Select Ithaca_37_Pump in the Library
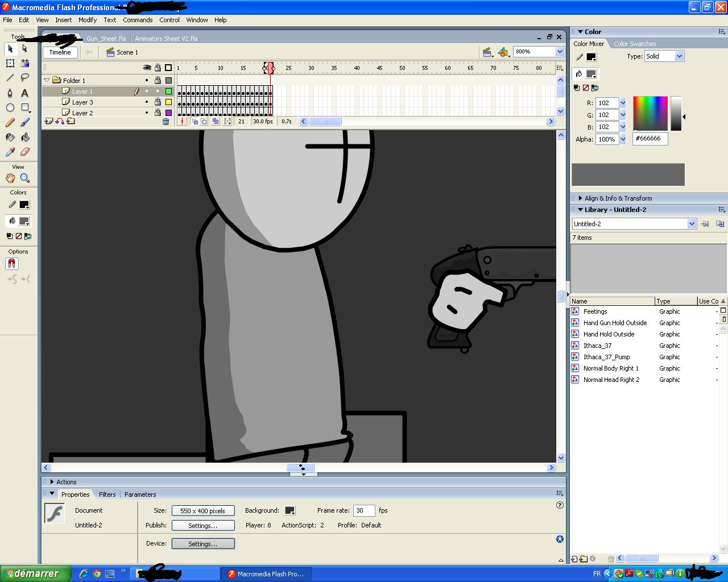The height and width of the screenshot is (582, 728). tap(606, 357)
